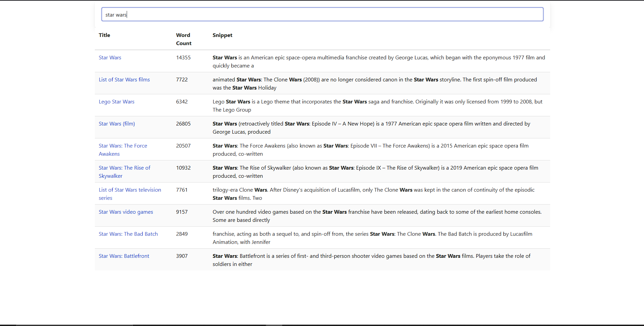Select the word count value 3907

pyautogui.click(x=182, y=256)
